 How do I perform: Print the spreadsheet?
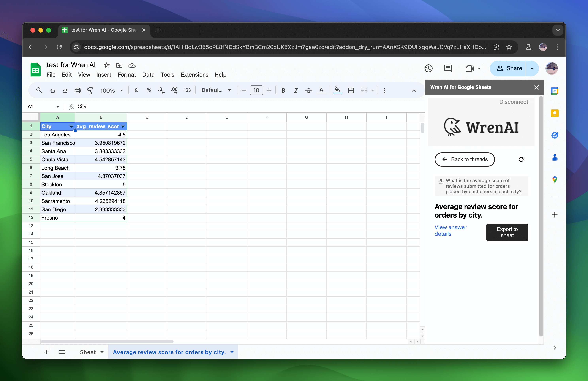pyautogui.click(x=78, y=91)
